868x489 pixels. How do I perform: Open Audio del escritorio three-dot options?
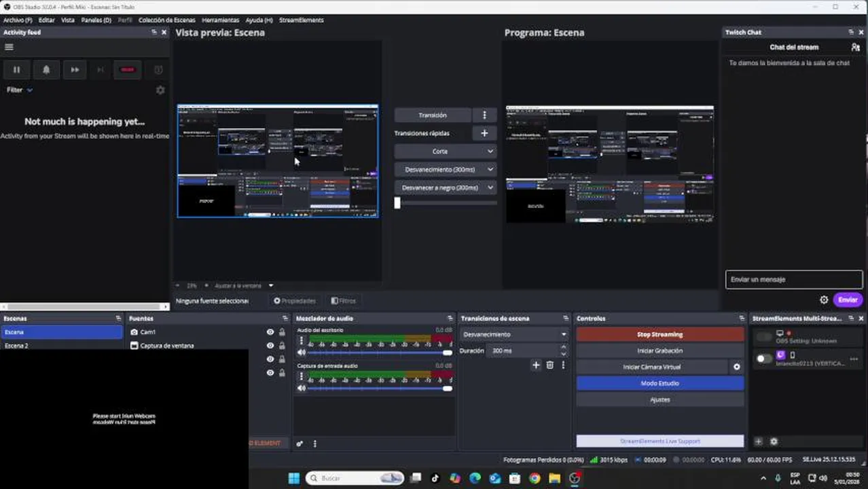tap(302, 341)
